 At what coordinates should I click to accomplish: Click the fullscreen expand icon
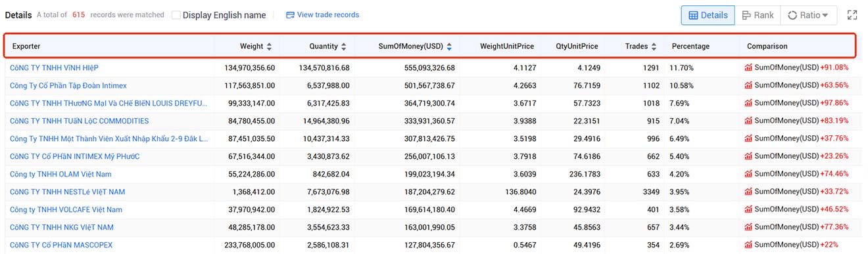852,15
